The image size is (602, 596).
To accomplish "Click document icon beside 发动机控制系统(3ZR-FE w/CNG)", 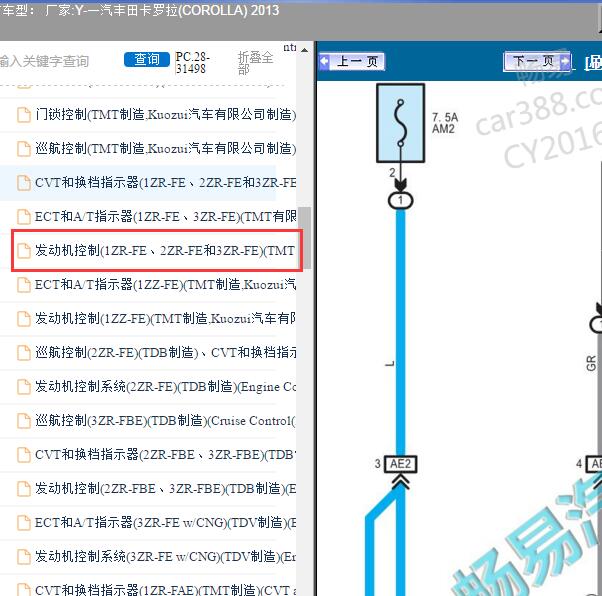I will click(24, 557).
